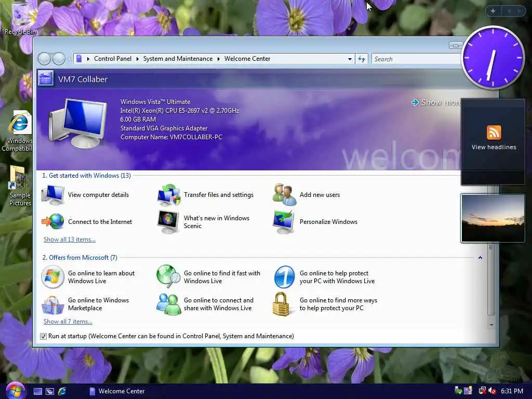Click the Windows Marketplace shopping bag icon

[52, 304]
